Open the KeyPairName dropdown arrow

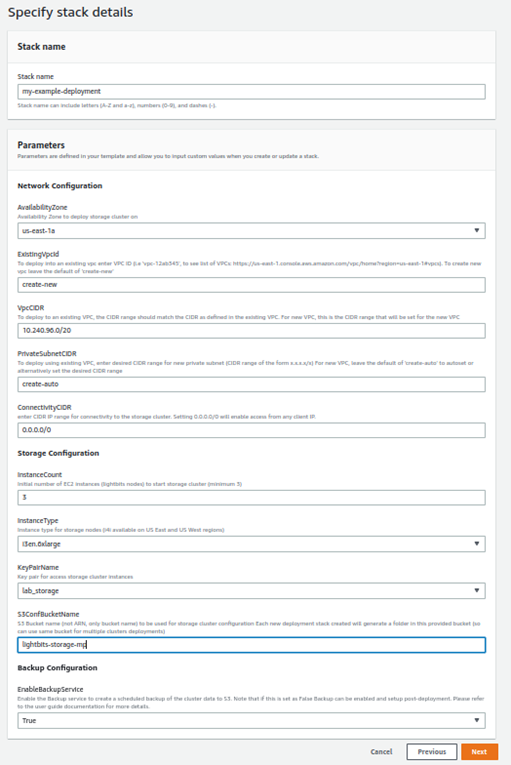[477, 590]
